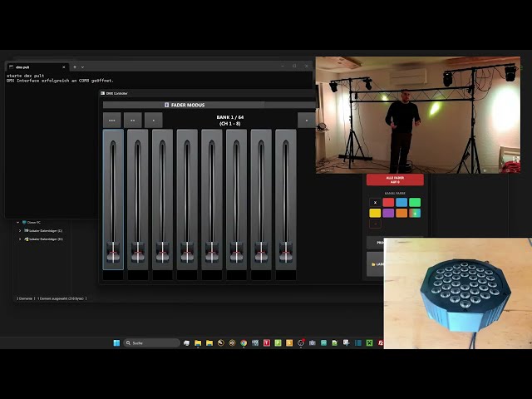Click the red ALLE FADER AUF 0 button
The height and width of the screenshot is (399, 532).
395,180
